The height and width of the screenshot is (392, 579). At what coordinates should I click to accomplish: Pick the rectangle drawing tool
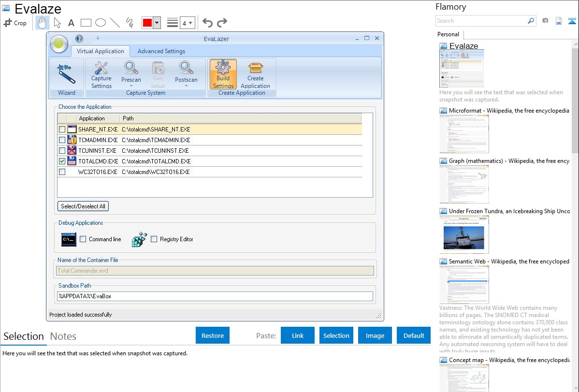tap(86, 23)
